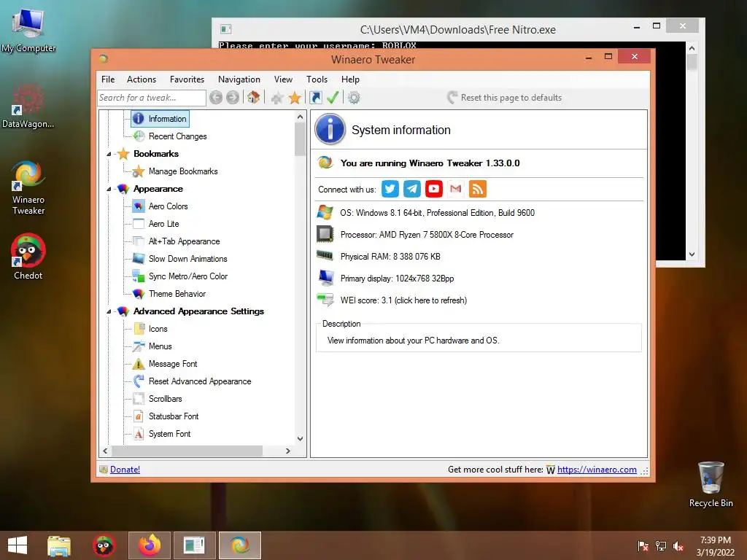Click the taskbar clock 7:39 PM

[x=716, y=540]
